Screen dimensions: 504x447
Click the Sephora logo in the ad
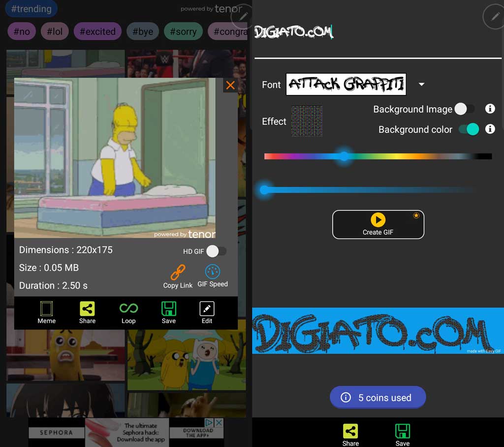[56, 433]
